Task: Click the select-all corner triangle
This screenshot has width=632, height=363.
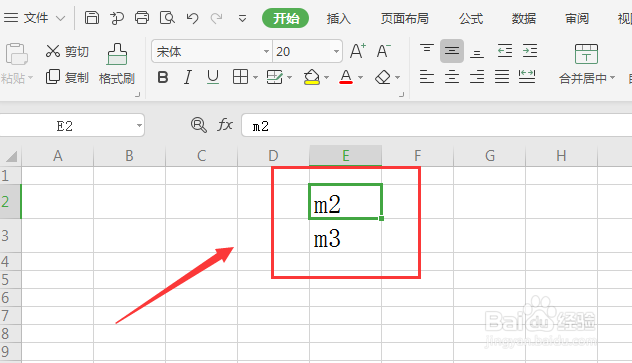Action: click(11, 156)
